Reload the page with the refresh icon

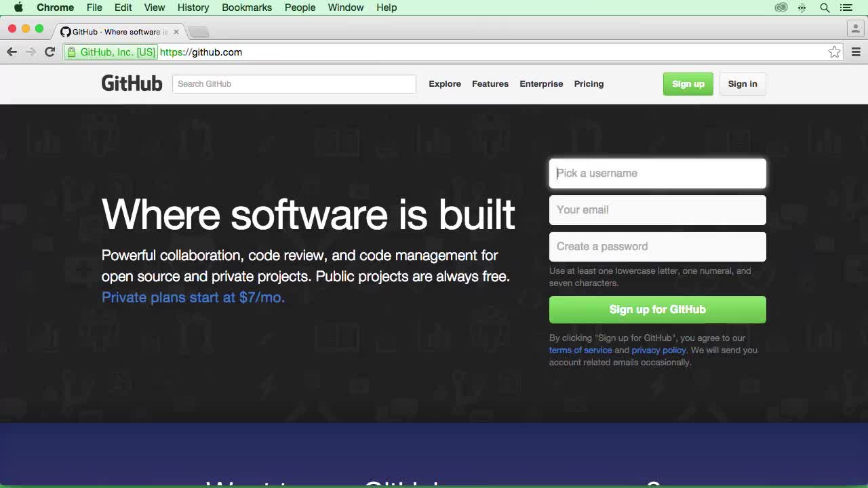50,52
